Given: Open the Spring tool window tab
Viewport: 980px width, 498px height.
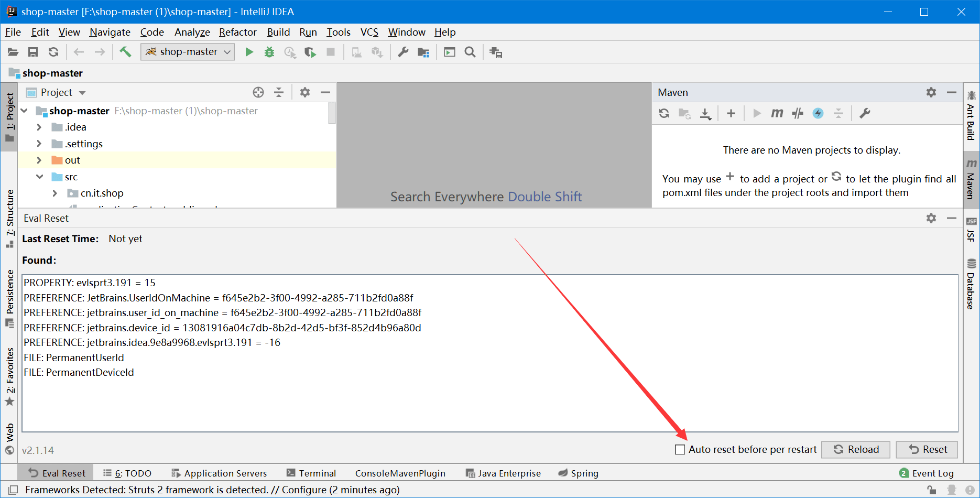Looking at the screenshot, I should [x=579, y=473].
